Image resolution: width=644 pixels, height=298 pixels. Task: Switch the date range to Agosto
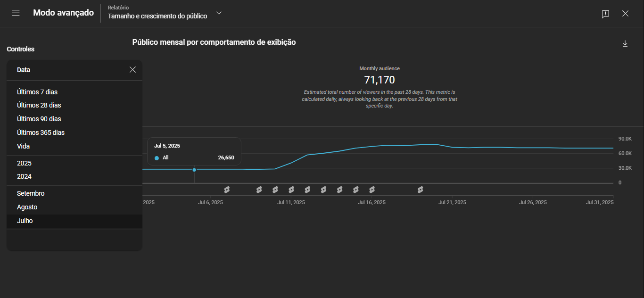[27, 207]
